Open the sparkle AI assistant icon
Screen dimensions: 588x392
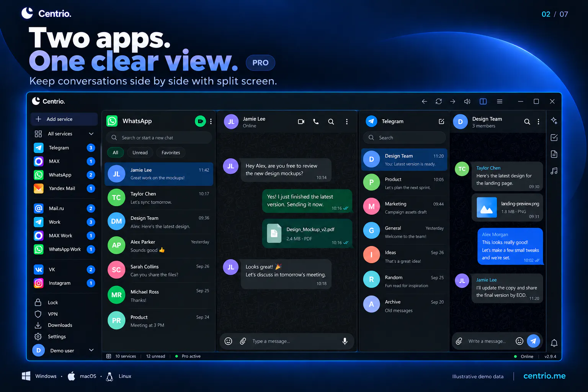point(554,121)
